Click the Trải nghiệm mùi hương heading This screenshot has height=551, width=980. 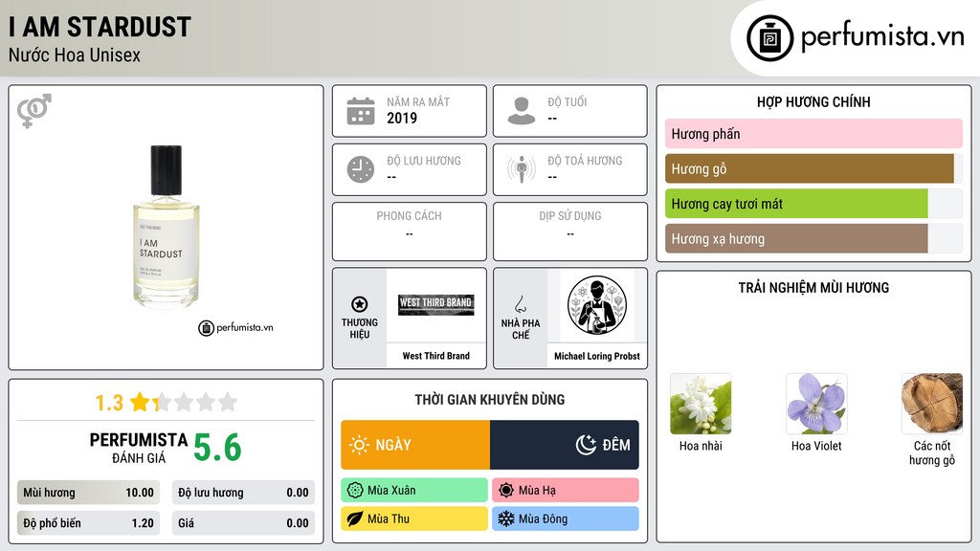[x=813, y=287]
